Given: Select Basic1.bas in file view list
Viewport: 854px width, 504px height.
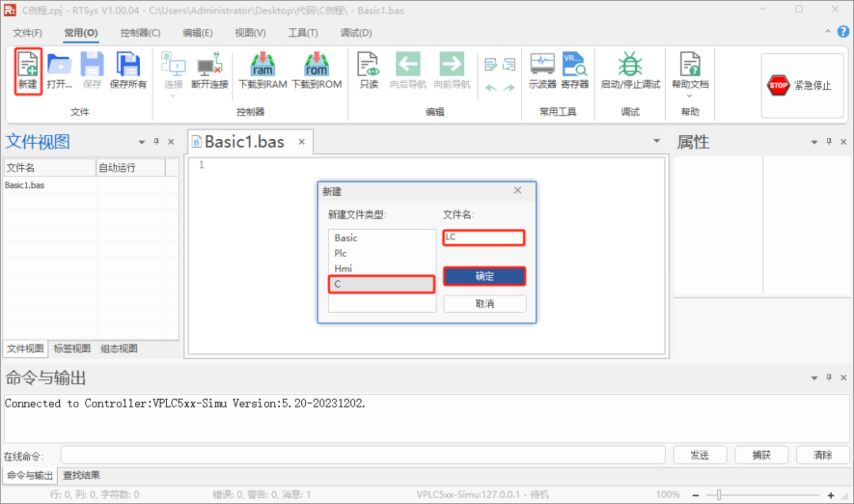Looking at the screenshot, I should pos(25,185).
